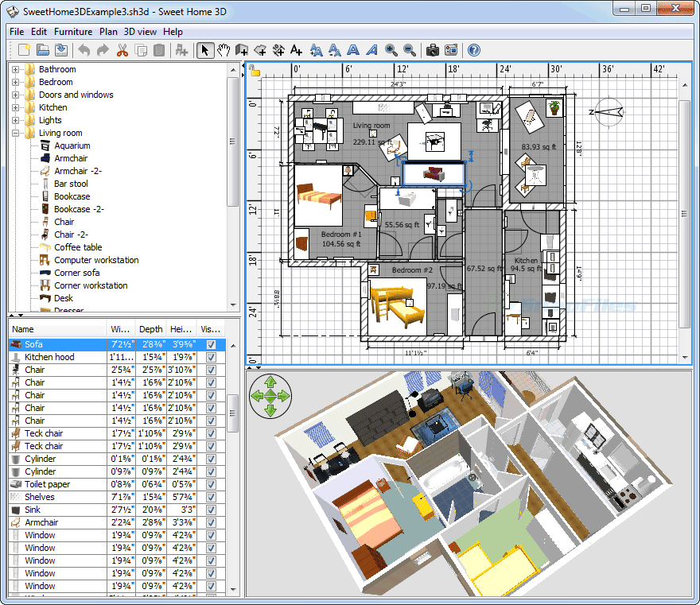Toggle visibility checkbox for Sofa row
The height and width of the screenshot is (605, 700).
(211, 344)
